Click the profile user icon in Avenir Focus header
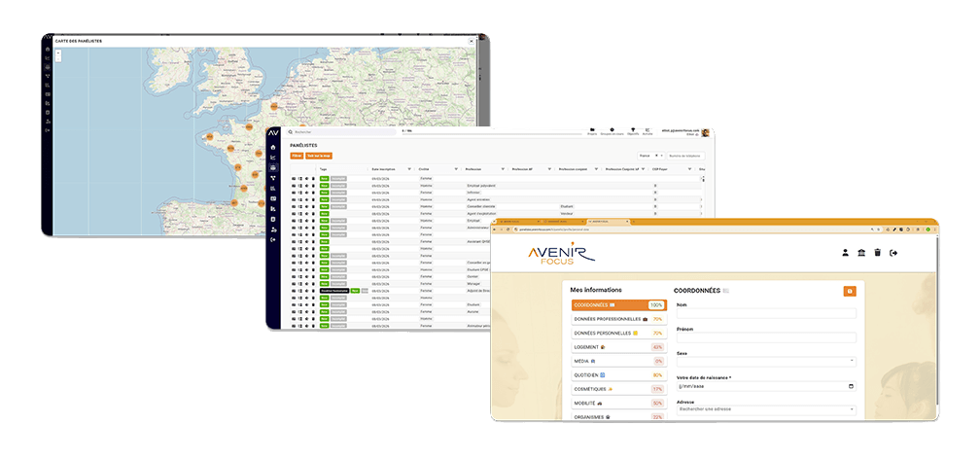 [x=846, y=253]
